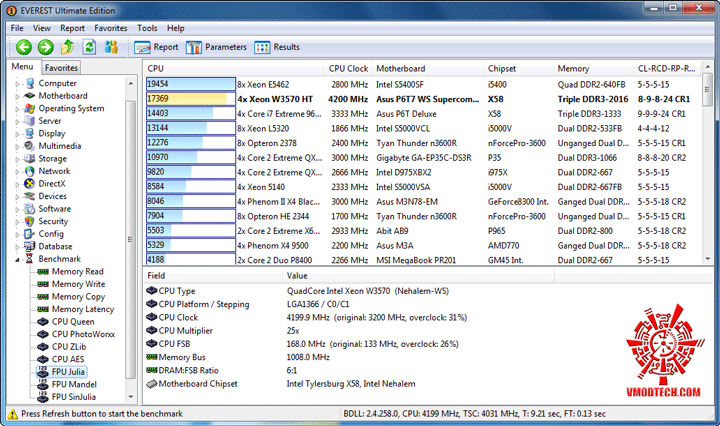The width and height of the screenshot is (720, 426).
Task: Switch to the Menu tab
Action: click(22, 67)
